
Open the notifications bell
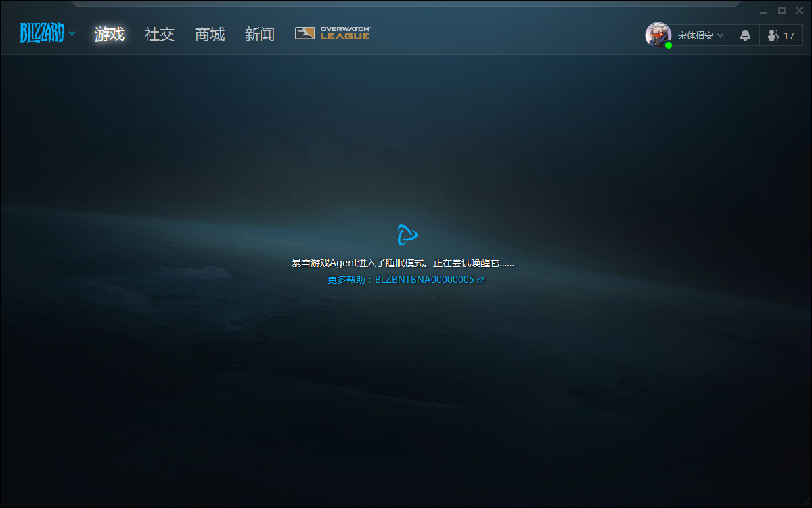(x=745, y=35)
